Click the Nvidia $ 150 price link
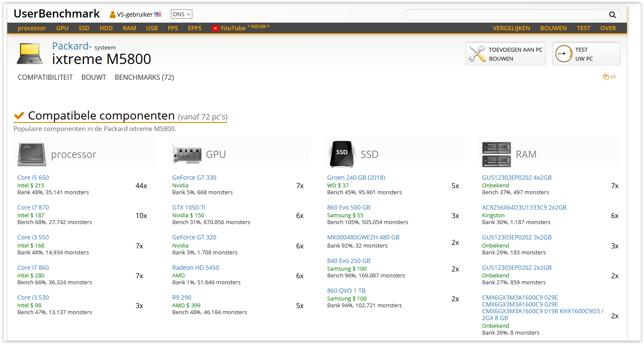The width and height of the screenshot is (644, 344). (188, 216)
